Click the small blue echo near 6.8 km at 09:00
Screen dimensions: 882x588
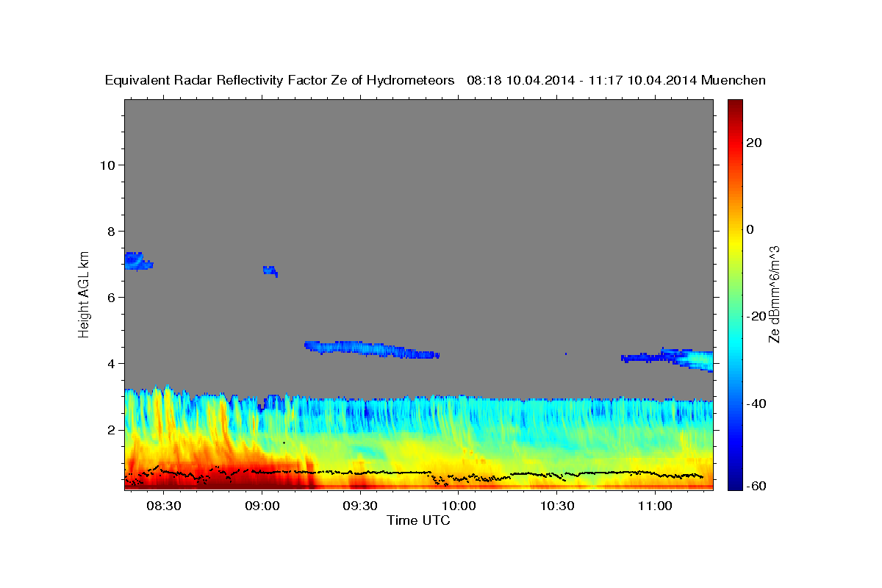270,270
